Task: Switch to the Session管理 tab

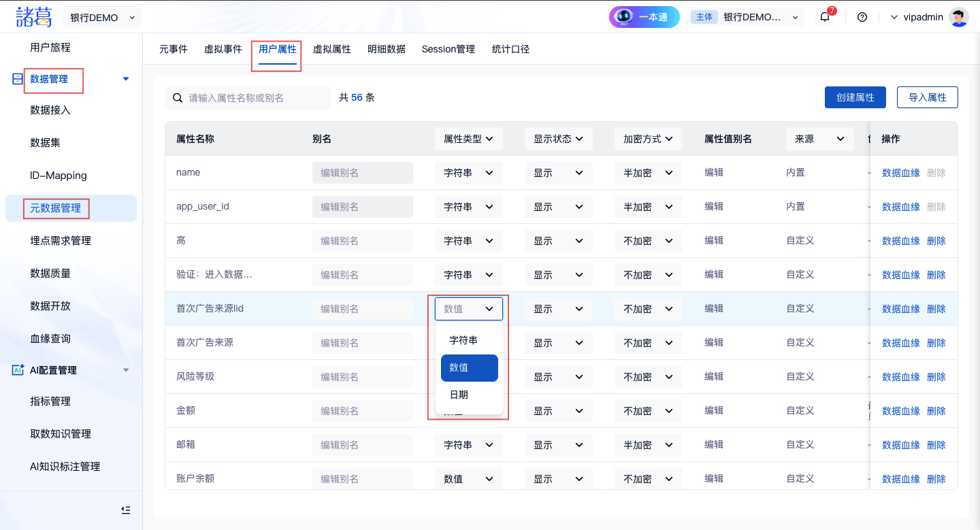Action: click(448, 49)
